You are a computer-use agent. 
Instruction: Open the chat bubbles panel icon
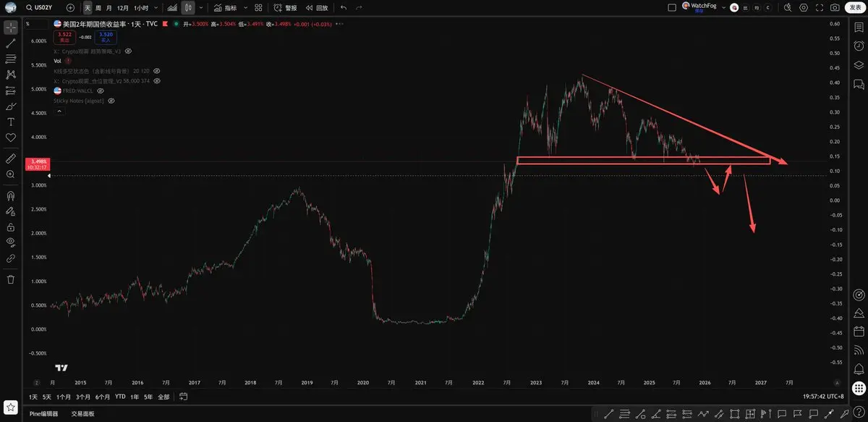coord(859,83)
